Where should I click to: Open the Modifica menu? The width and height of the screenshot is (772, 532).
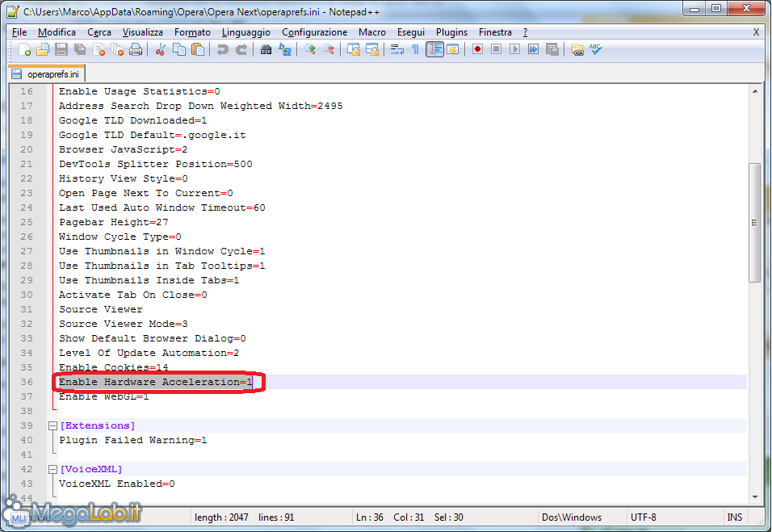pos(57,32)
